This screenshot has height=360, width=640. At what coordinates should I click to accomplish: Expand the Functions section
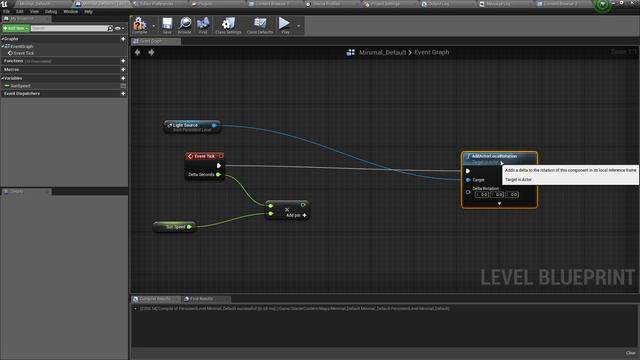click(x=13, y=61)
